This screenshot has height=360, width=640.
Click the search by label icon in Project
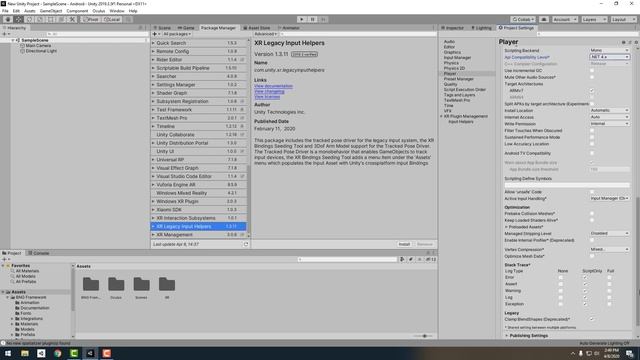(x=411, y=259)
